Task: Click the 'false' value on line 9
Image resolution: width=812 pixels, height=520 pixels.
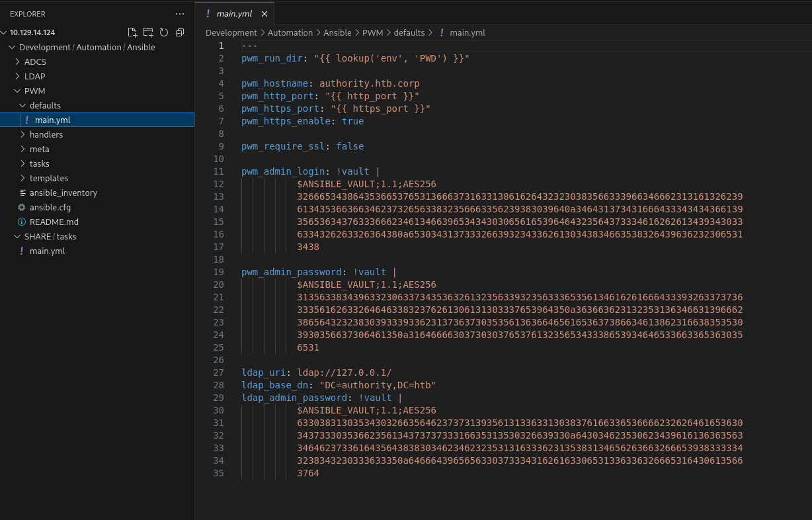Action: point(350,146)
